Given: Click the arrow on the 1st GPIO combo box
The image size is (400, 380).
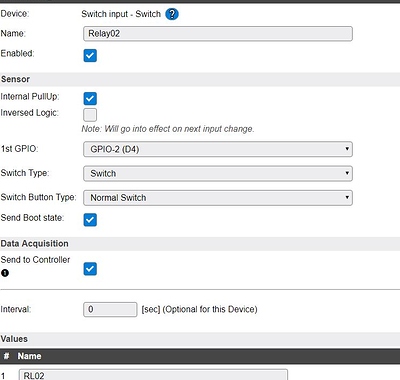Looking at the screenshot, I should [x=347, y=149].
